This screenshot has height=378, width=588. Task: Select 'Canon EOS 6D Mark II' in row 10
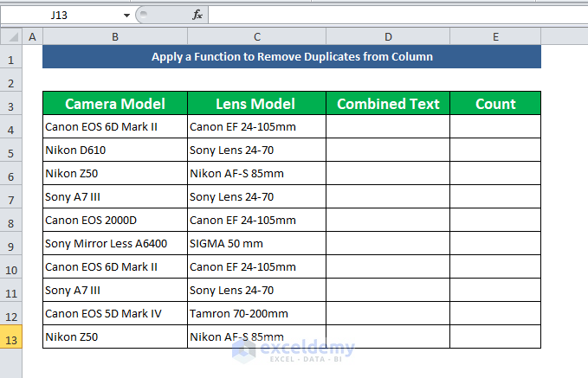[115, 266]
